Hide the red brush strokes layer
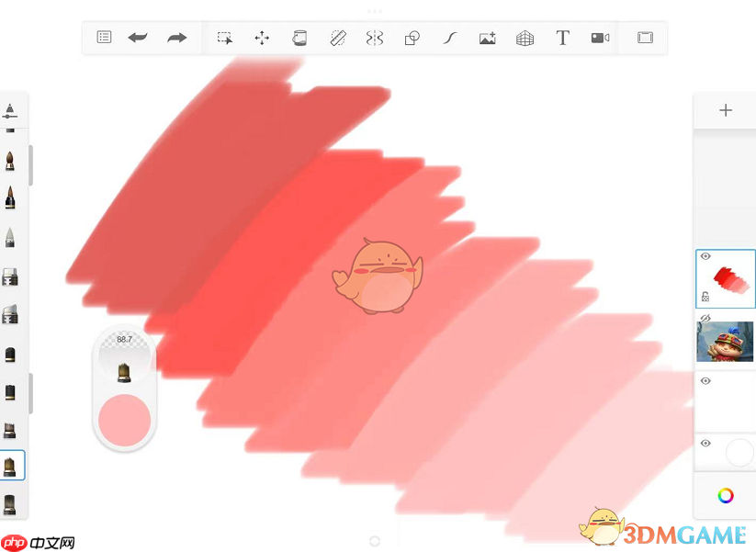The image size is (756, 552). pyautogui.click(x=705, y=257)
